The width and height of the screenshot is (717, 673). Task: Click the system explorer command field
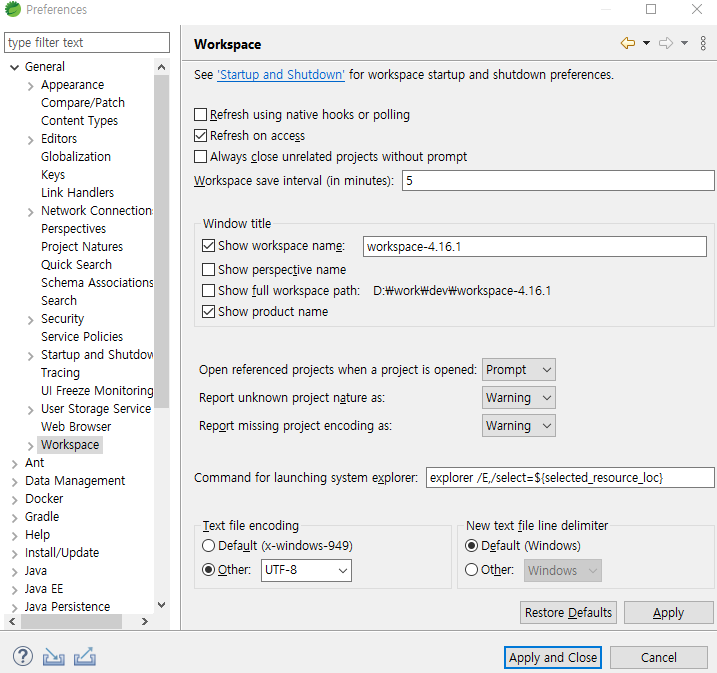click(x=570, y=478)
